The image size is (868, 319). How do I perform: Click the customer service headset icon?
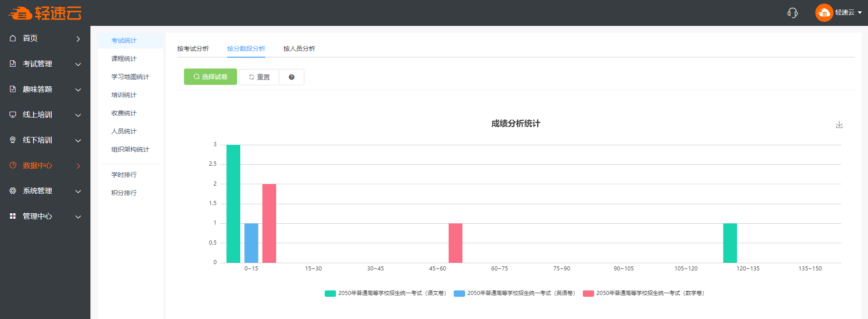coord(792,13)
